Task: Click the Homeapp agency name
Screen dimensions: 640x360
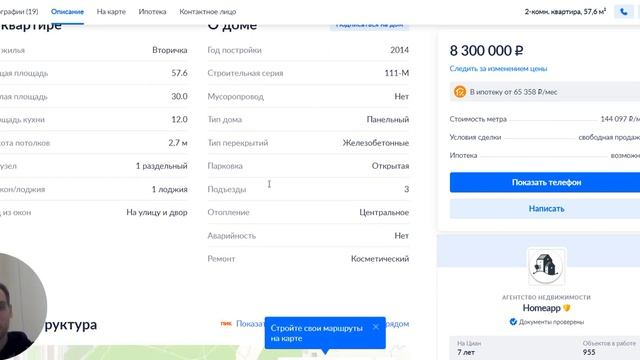Action: point(542,308)
